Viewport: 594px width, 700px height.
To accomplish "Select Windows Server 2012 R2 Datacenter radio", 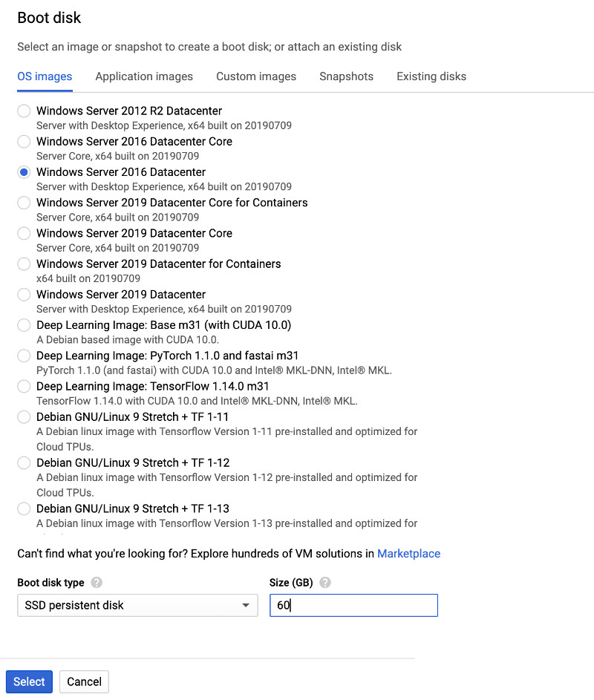I will (x=25, y=111).
